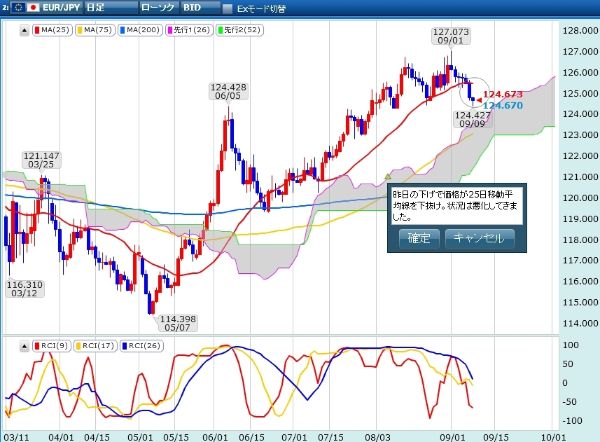Open the 日足 timeframe dropdown
The height and width of the screenshot is (442, 600).
tap(110, 8)
